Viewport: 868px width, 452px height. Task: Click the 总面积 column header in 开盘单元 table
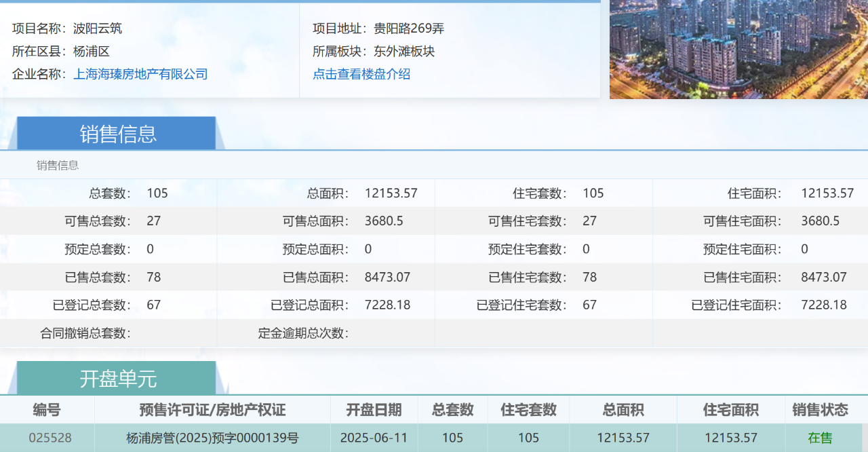(623, 410)
